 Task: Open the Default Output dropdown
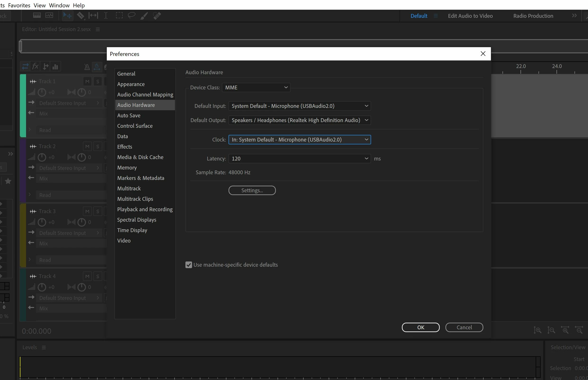coord(299,120)
